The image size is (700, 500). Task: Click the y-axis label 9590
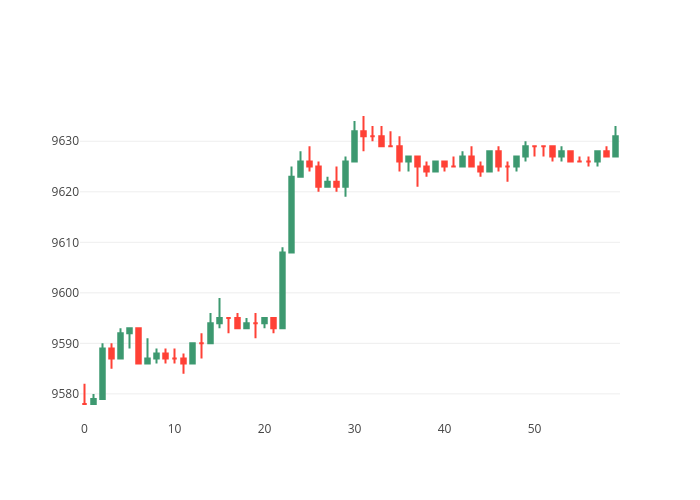[x=64, y=344]
